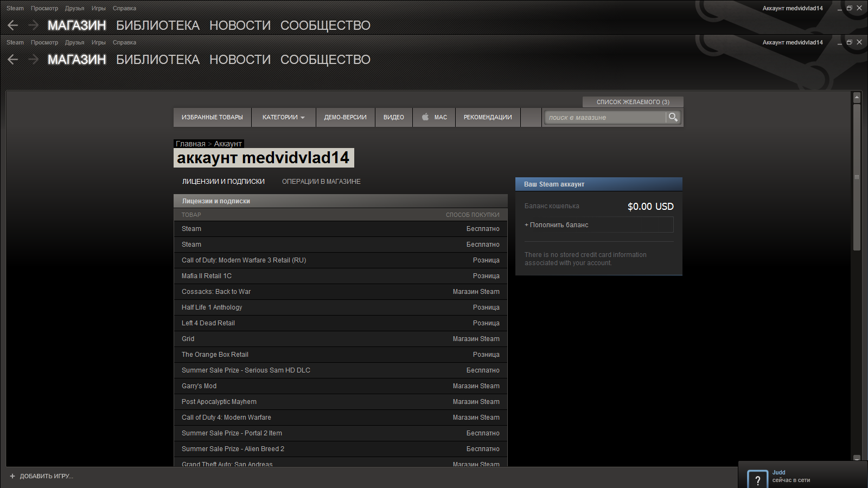Click Summer Sale Prize - Serious Sam row

pyautogui.click(x=341, y=370)
